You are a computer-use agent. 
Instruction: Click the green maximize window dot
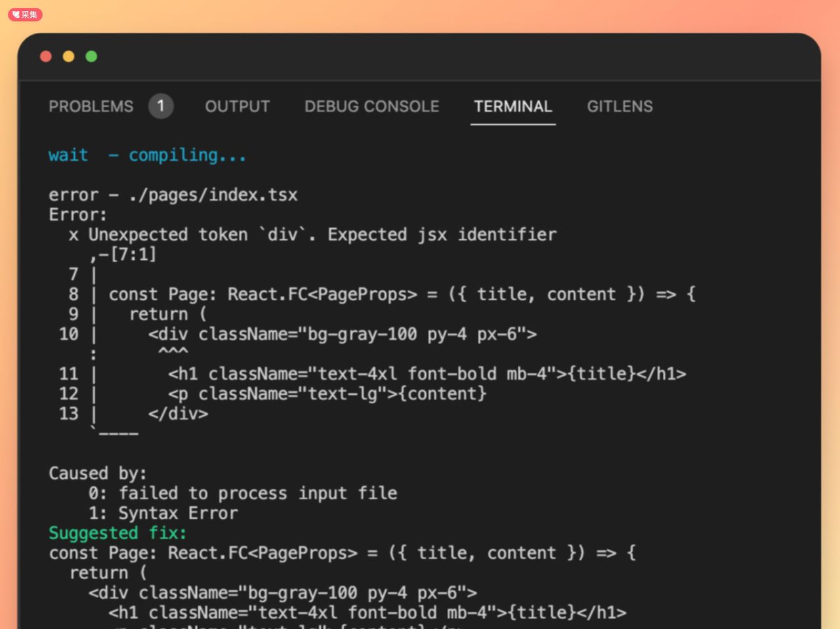[x=91, y=56]
